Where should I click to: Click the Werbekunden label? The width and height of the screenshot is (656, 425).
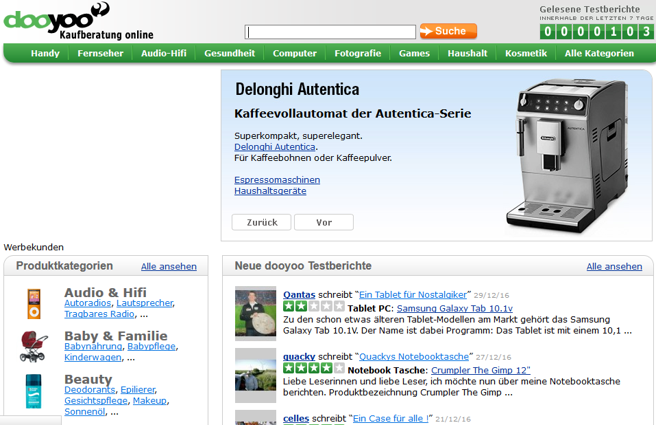[x=33, y=247]
